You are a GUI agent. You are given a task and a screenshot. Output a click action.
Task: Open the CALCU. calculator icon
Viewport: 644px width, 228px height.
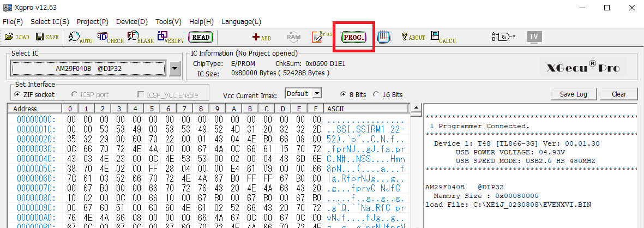point(444,37)
